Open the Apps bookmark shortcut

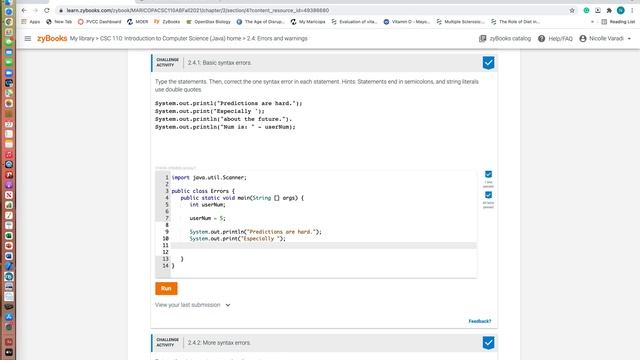pyautogui.click(x=31, y=22)
